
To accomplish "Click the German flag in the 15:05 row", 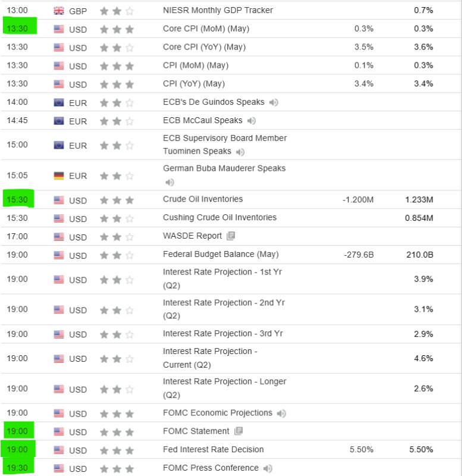I will click(59, 176).
